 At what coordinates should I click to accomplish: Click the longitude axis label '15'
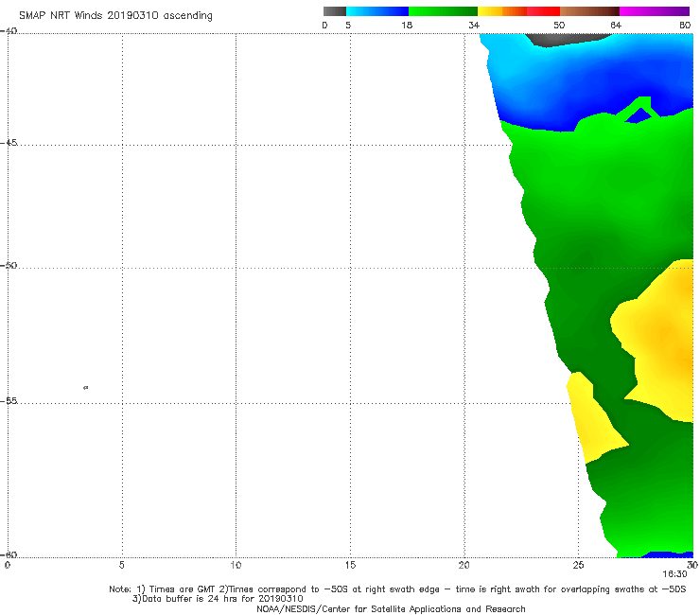[x=350, y=566]
